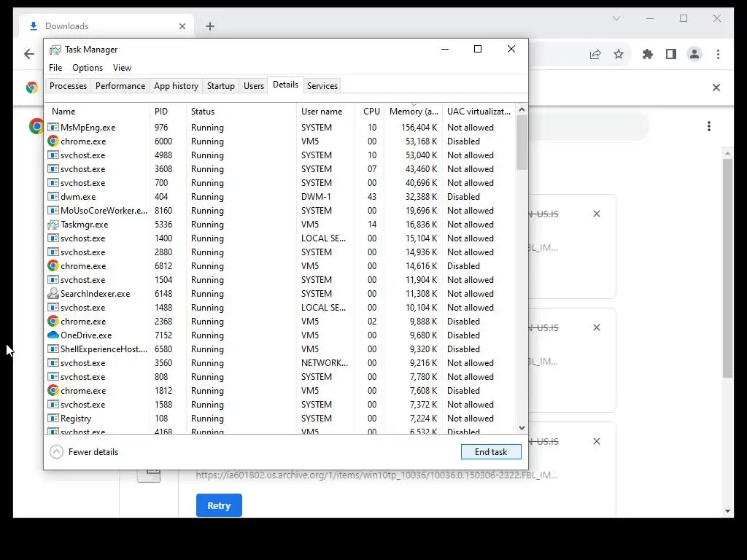Screen dimensions: 747x560
Task: Click the chrome.exe icon with PID 1812
Action: (x=53, y=391)
